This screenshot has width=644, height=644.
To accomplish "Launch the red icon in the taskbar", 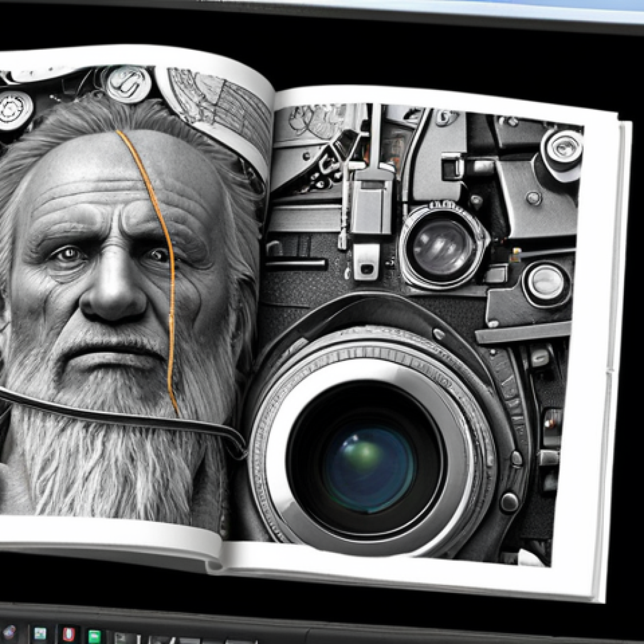I will coord(68,635).
